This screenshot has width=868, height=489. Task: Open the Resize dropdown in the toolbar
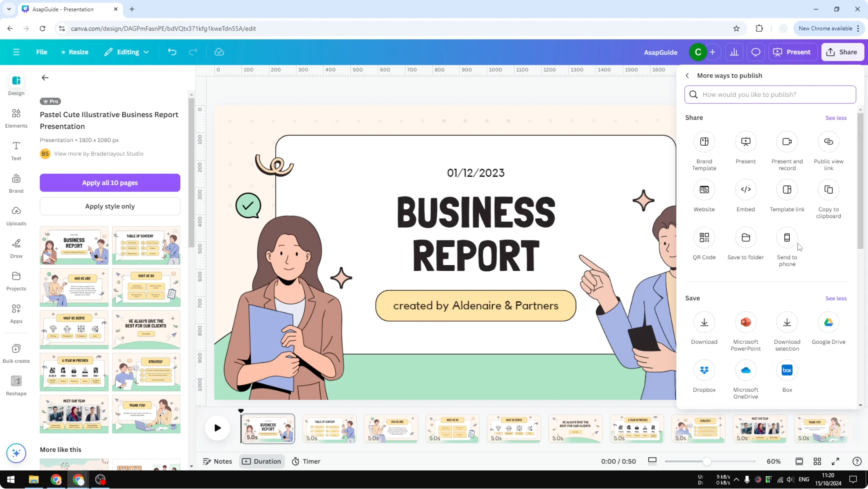pyautogui.click(x=75, y=52)
